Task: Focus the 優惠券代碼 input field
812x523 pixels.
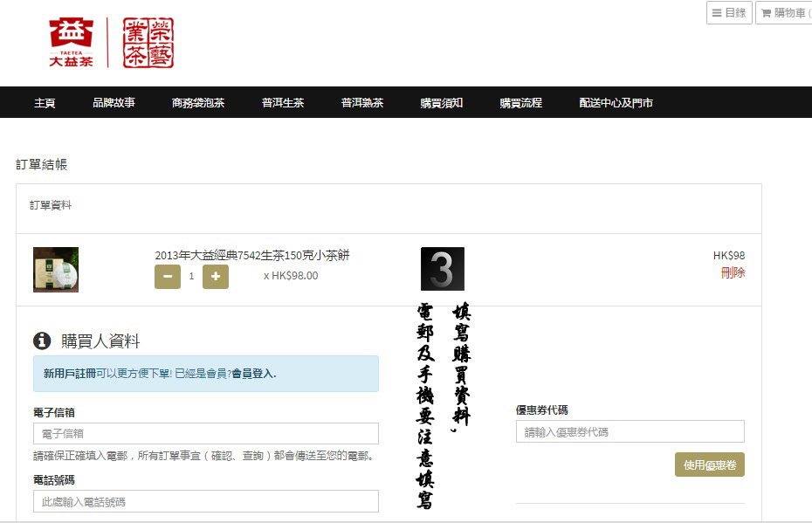Action: click(630, 431)
